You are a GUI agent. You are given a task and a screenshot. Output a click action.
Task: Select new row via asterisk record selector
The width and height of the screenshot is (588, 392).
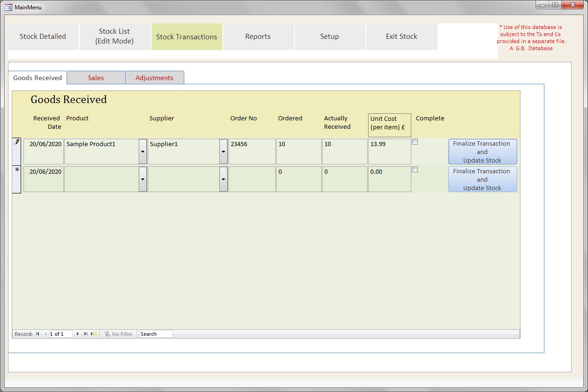[x=16, y=179]
